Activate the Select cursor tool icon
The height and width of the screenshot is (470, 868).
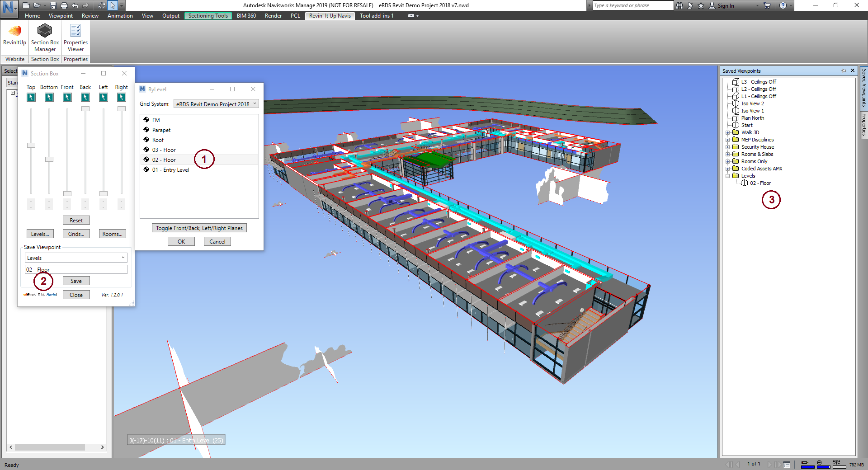coord(113,5)
